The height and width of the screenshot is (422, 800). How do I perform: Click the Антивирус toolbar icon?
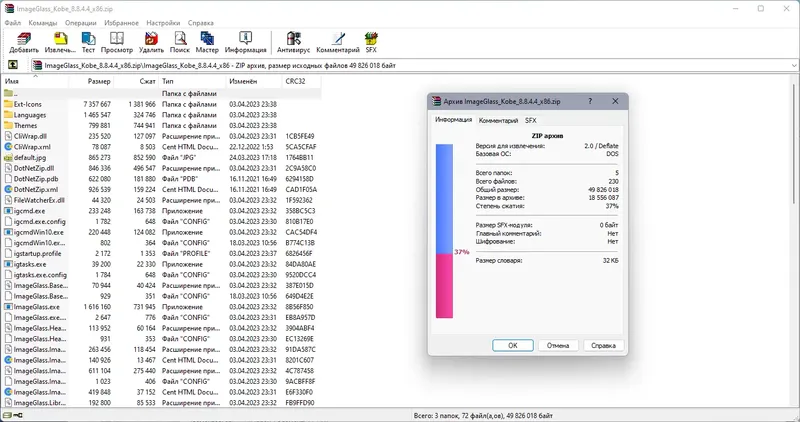293,39
